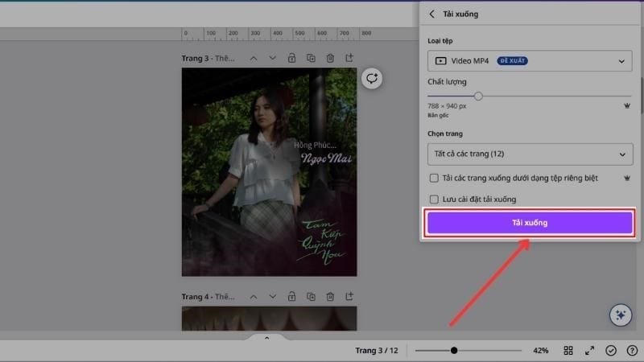644x362 pixels.
Task: Delete Trang 3 with trash icon
Action: (330, 58)
